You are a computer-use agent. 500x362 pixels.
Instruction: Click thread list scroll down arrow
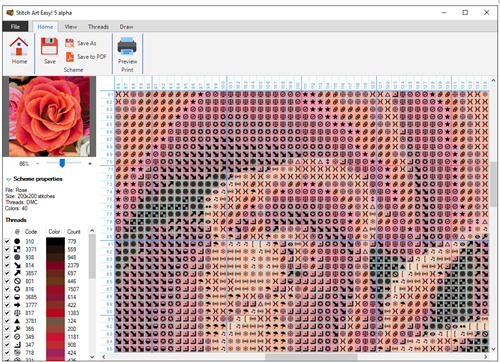(92, 357)
